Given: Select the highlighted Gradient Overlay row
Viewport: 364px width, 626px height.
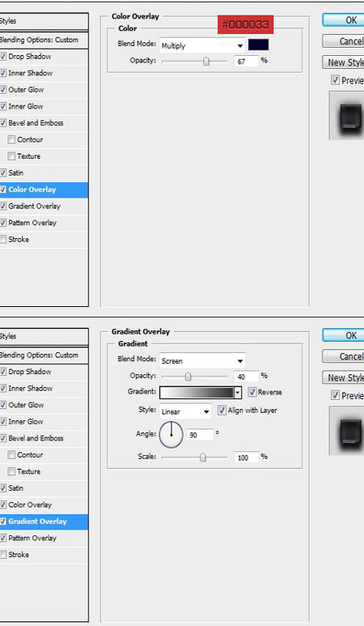Looking at the screenshot, I should (43, 522).
